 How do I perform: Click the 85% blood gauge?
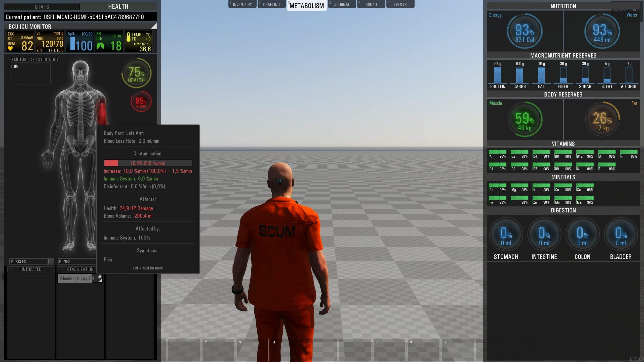click(141, 102)
